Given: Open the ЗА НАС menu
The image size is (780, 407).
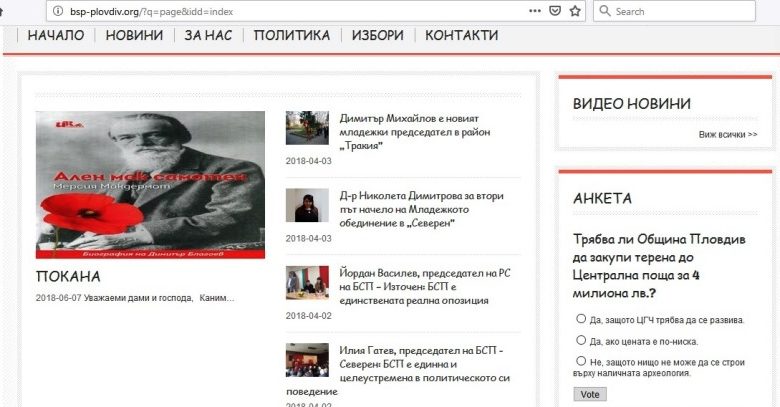Looking at the screenshot, I should coord(208,35).
